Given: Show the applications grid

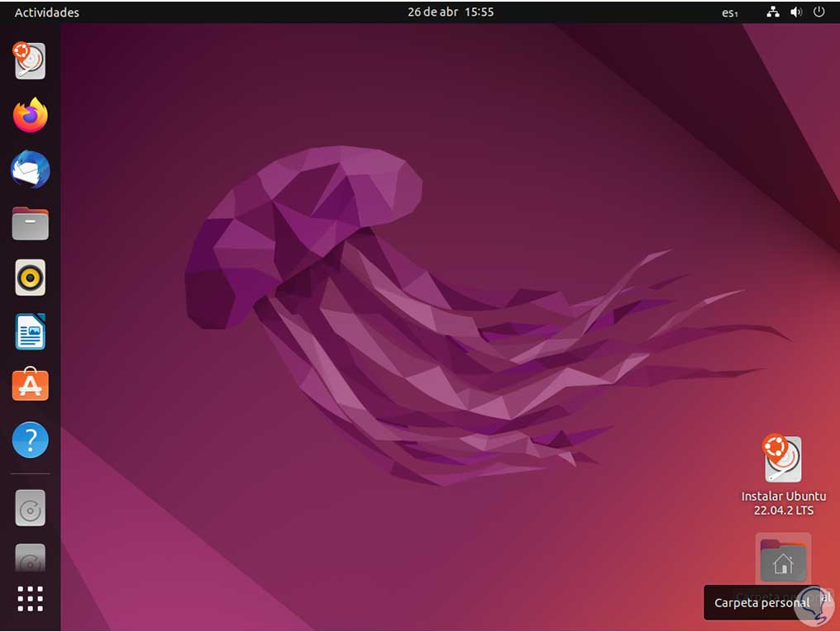Looking at the screenshot, I should [31, 598].
